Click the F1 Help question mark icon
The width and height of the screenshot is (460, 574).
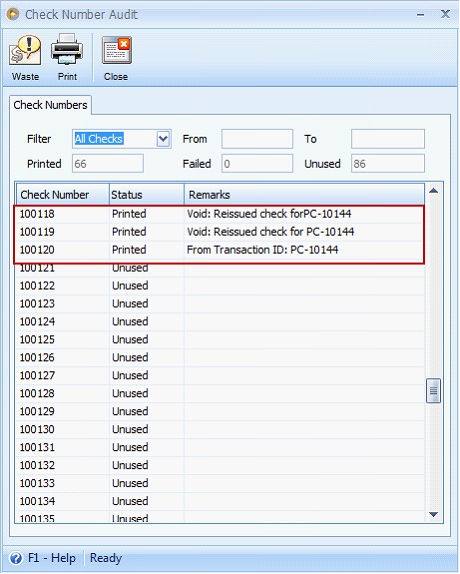coord(16,559)
